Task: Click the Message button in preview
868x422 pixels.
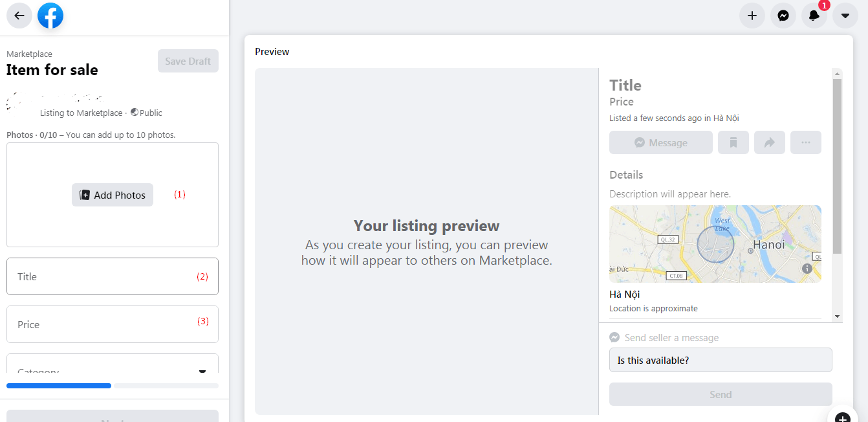Action: (x=661, y=142)
